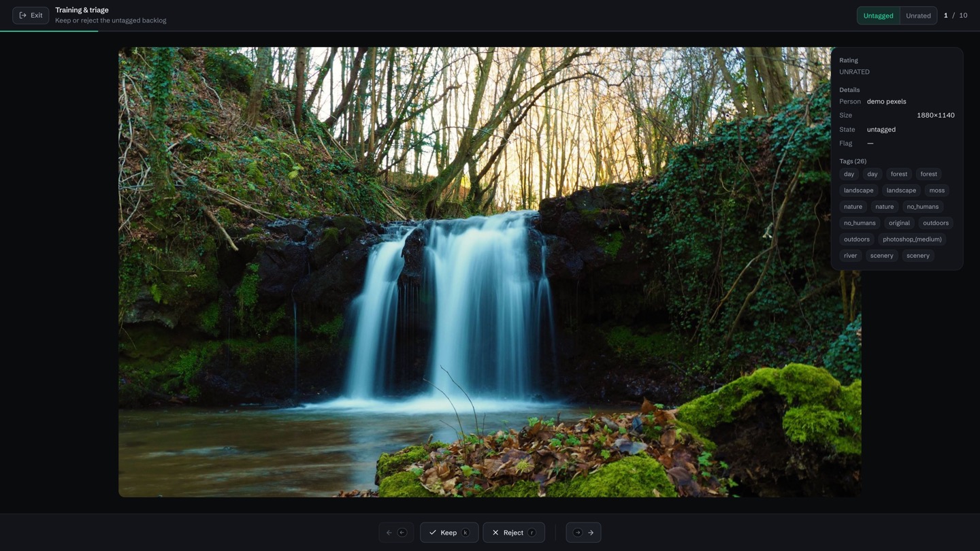This screenshot has height=551, width=980.
Task: Switch the filter to Unrated
Action: point(918,16)
